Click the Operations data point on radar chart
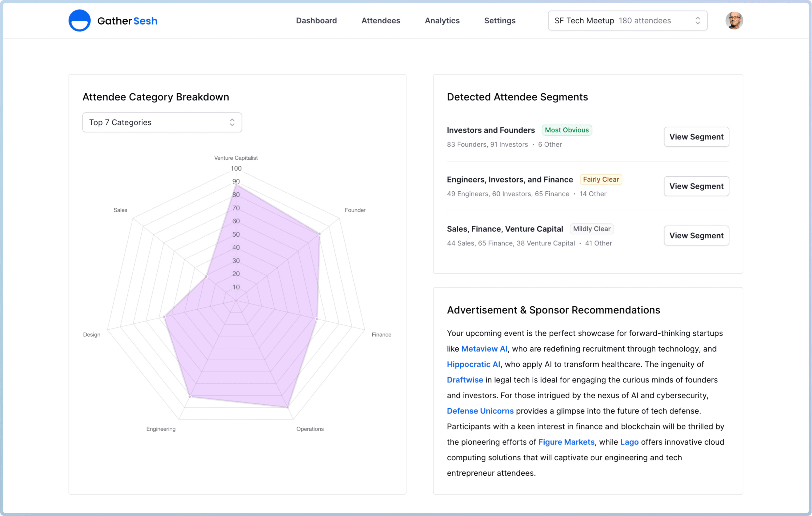The height and width of the screenshot is (516, 812). tap(287, 407)
